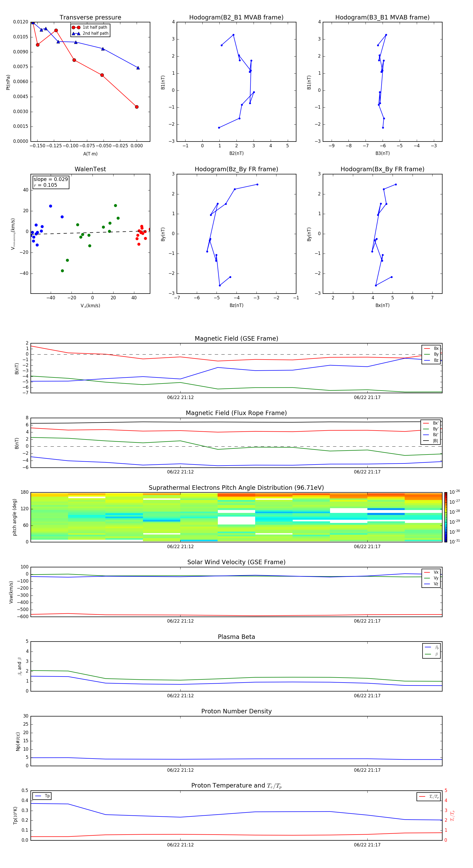This screenshot has height=868, width=473.
Task: Click the 'WalenTest' plot title
Action: [x=90, y=169]
